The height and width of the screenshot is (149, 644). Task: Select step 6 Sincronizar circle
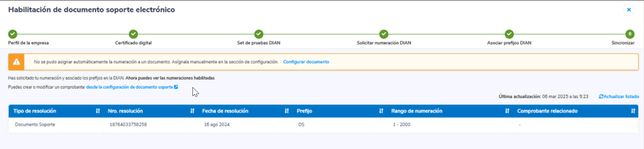coord(630,34)
